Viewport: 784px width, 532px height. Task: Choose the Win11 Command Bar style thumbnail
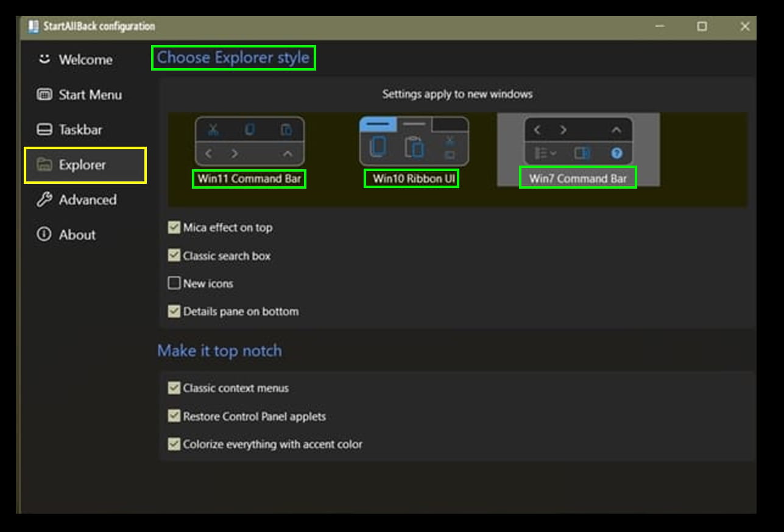249,141
